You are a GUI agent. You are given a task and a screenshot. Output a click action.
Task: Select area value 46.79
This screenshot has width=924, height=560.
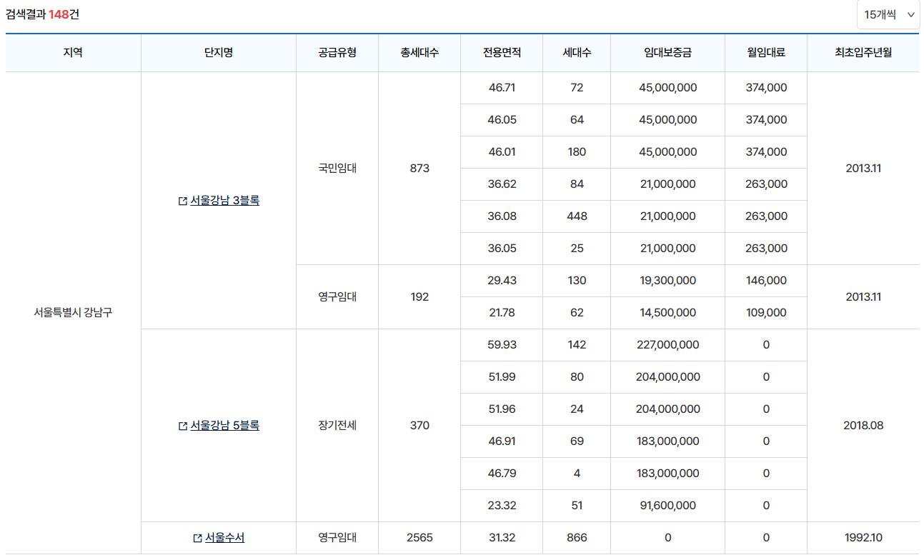click(x=502, y=474)
